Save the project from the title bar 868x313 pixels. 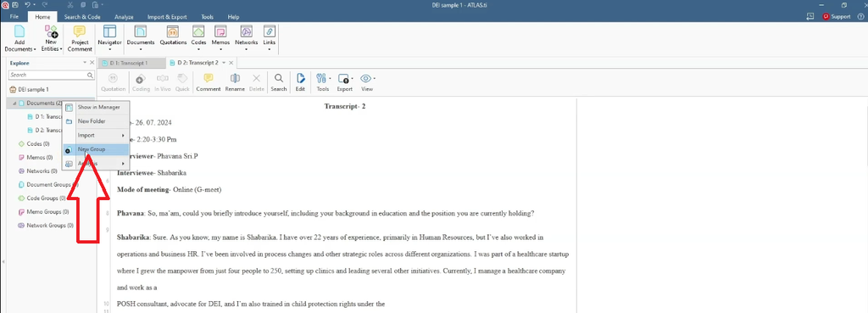(x=15, y=5)
